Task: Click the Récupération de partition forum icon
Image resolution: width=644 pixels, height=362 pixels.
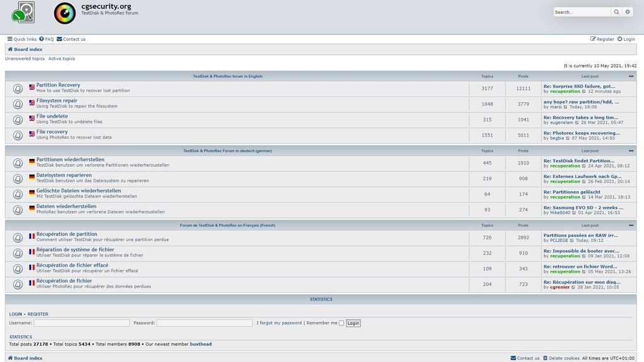Action: tap(18, 237)
